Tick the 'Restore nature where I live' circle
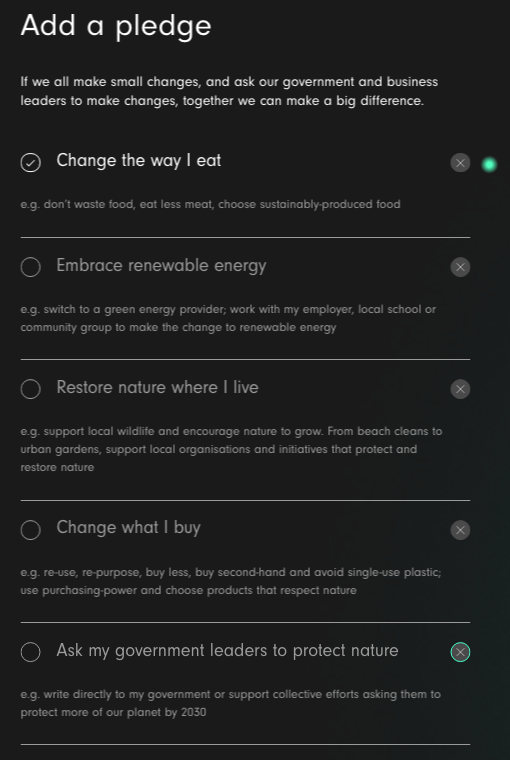The width and height of the screenshot is (510, 760). coord(31,389)
